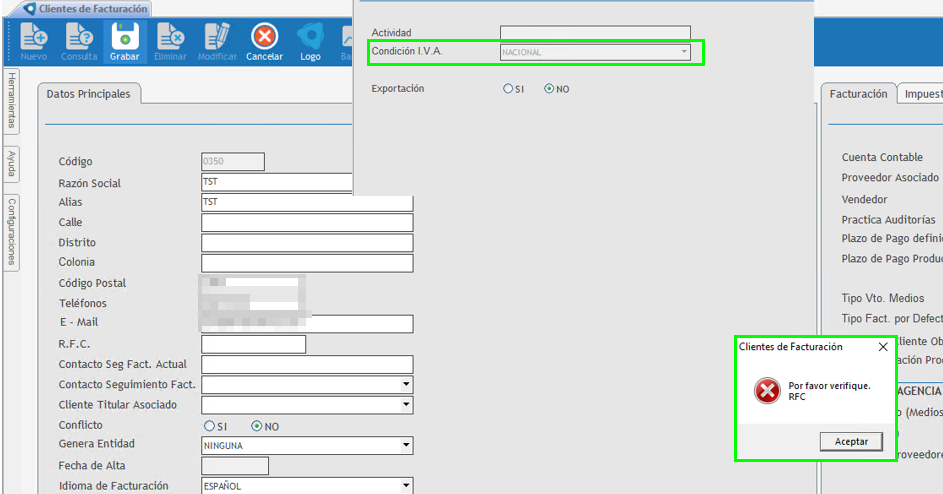This screenshot has width=943, height=494.
Task: Select the Clientes de Facturación window tab
Action: pyautogui.click(x=87, y=9)
